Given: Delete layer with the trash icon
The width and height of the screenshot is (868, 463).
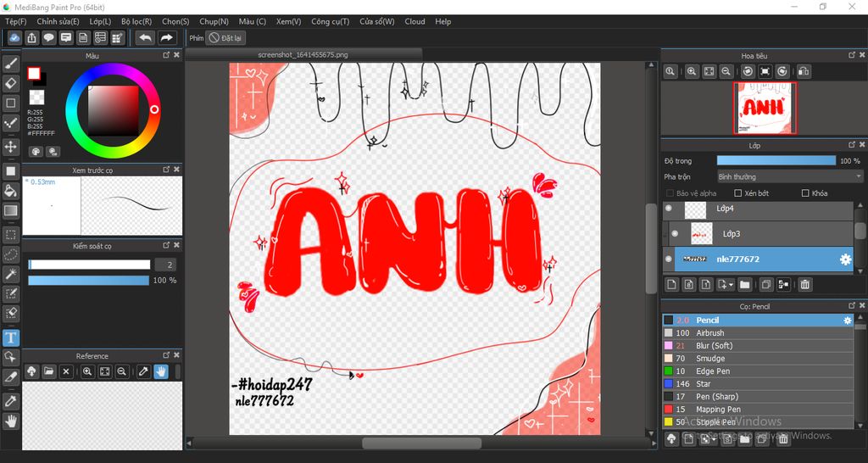Looking at the screenshot, I should [805, 285].
